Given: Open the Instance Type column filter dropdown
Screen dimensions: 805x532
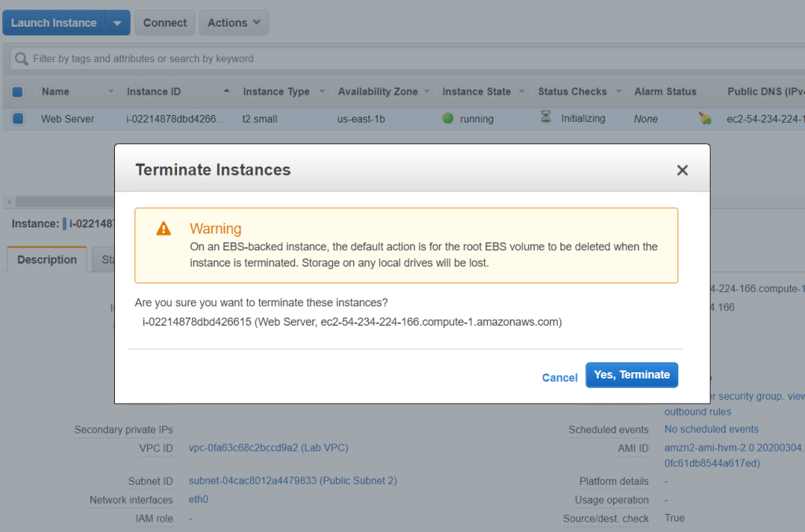Looking at the screenshot, I should tap(322, 92).
